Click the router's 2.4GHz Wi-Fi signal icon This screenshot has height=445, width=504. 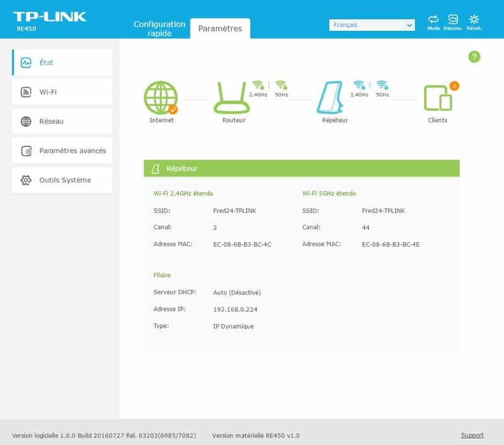pos(257,85)
